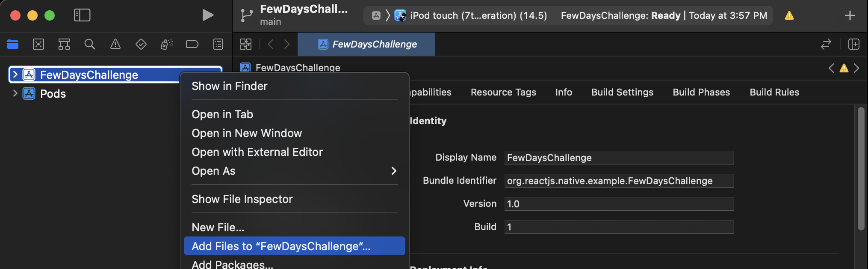Click the Bundle Identifier field
This screenshot has height=269, width=868.
(x=619, y=181)
